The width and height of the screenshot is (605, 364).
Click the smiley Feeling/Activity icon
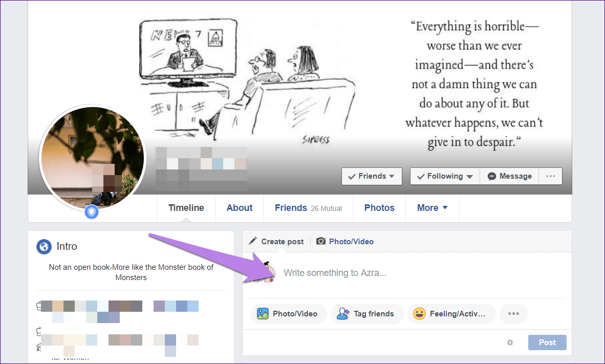click(419, 313)
